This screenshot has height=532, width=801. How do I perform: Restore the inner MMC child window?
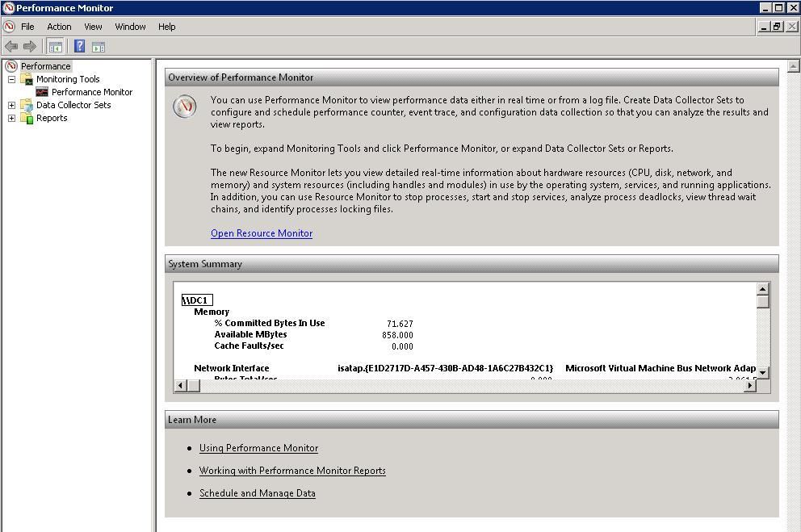777,27
